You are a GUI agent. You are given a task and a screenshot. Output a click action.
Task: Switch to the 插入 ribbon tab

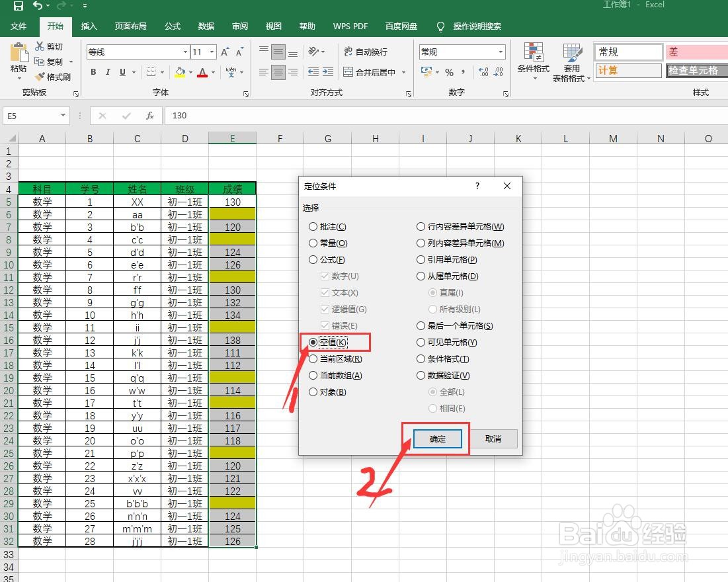coord(89,26)
